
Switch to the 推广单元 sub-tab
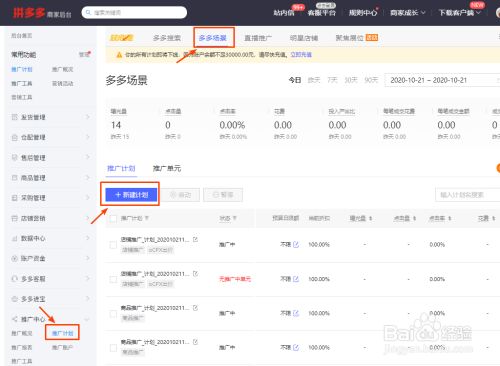(x=167, y=168)
